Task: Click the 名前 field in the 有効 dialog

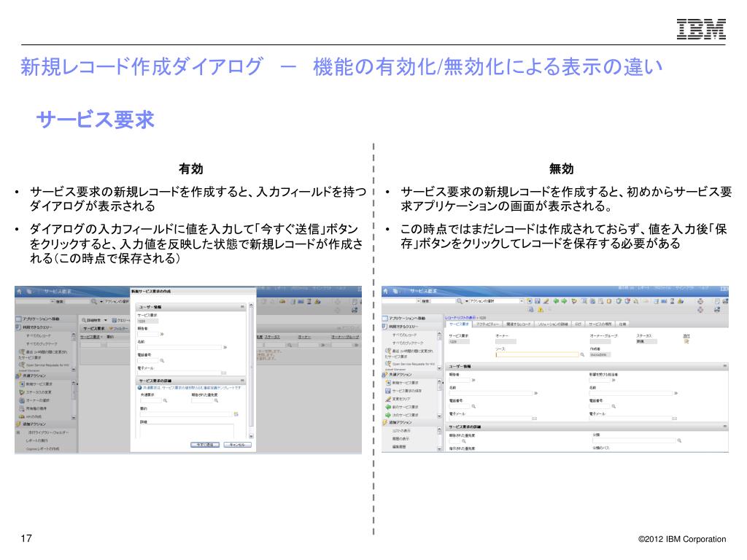Action: point(179,347)
